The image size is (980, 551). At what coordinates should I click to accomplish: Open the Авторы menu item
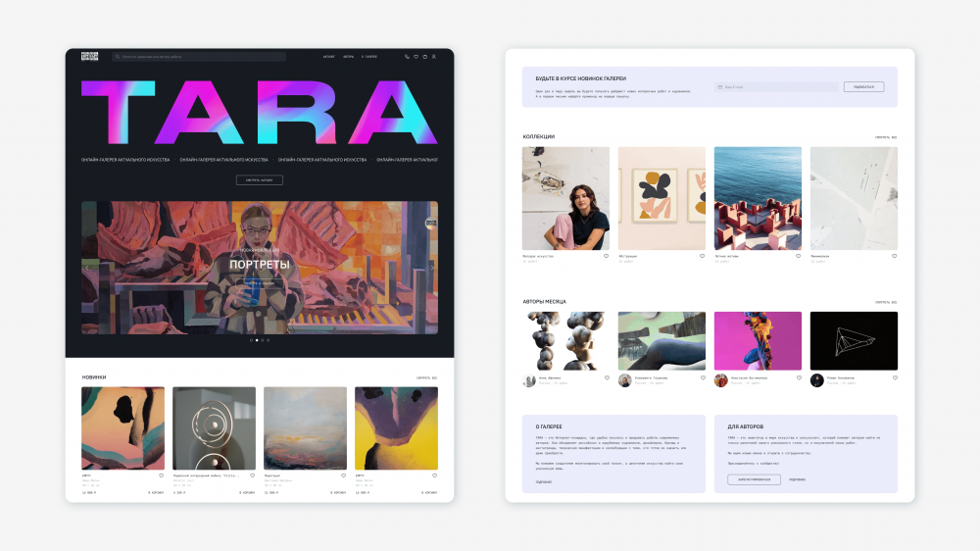[349, 57]
